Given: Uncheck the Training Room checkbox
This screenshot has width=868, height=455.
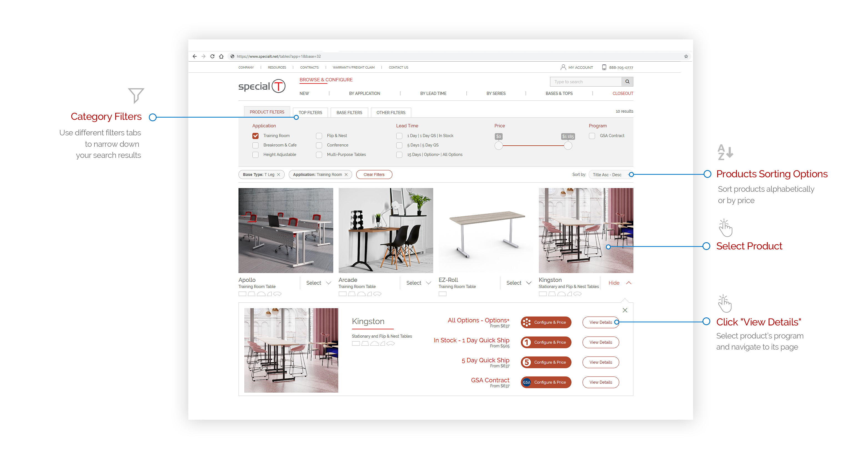Looking at the screenshot, I should [x=255, y=136].
